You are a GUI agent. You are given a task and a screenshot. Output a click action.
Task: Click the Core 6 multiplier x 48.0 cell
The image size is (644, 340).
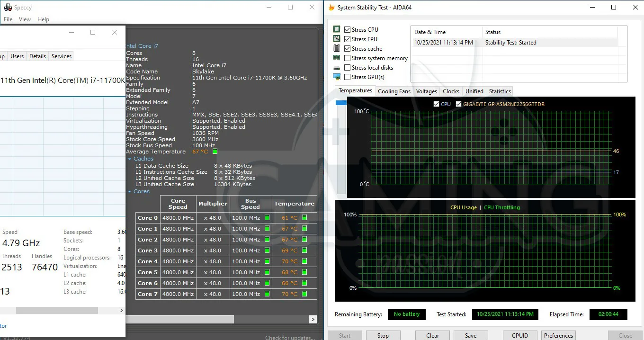coord(213,283)
